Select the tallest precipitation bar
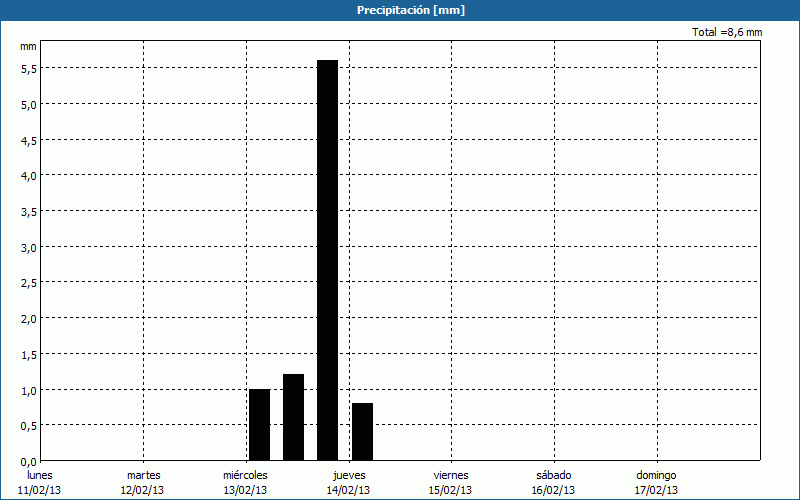The width and height of the screenshot is (800, 500). (327, 260)
